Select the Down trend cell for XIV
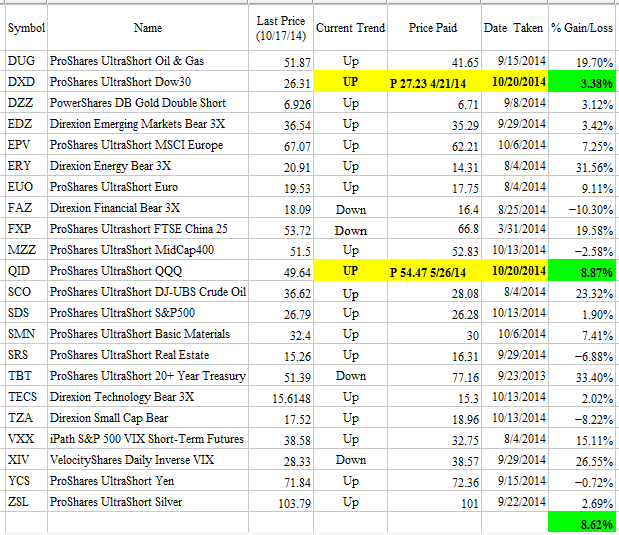 click(x=350, y=460)
